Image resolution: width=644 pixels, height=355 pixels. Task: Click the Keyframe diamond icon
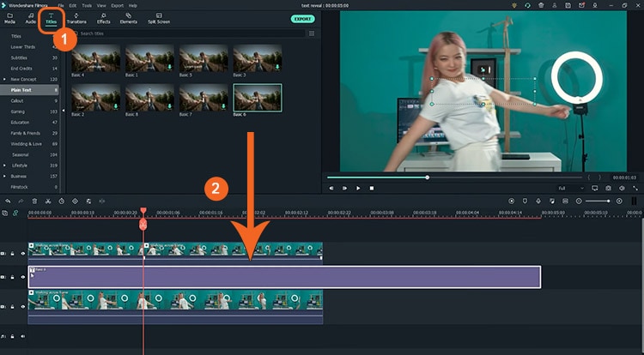pos(75,202)
